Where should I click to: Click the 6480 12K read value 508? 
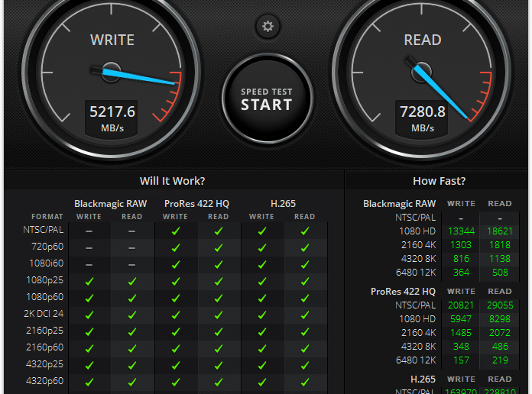point(500,273)
